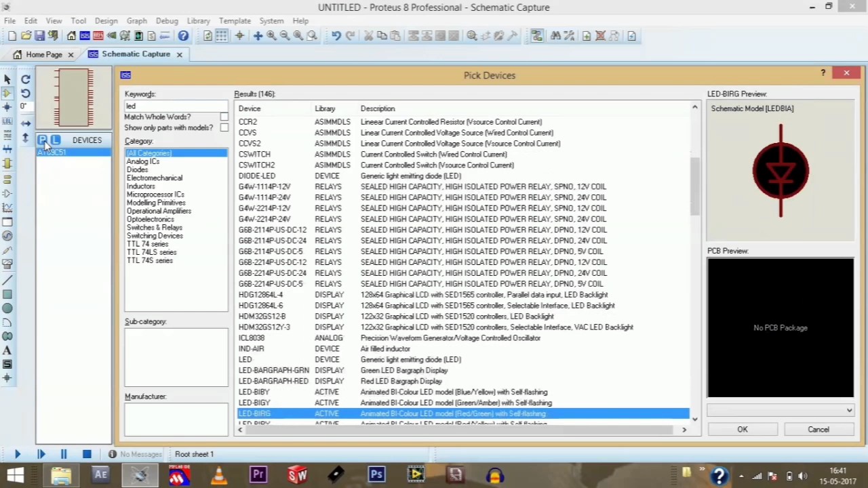
Task: Select the Selection mode arrow tool
Action: pos(7,79)
